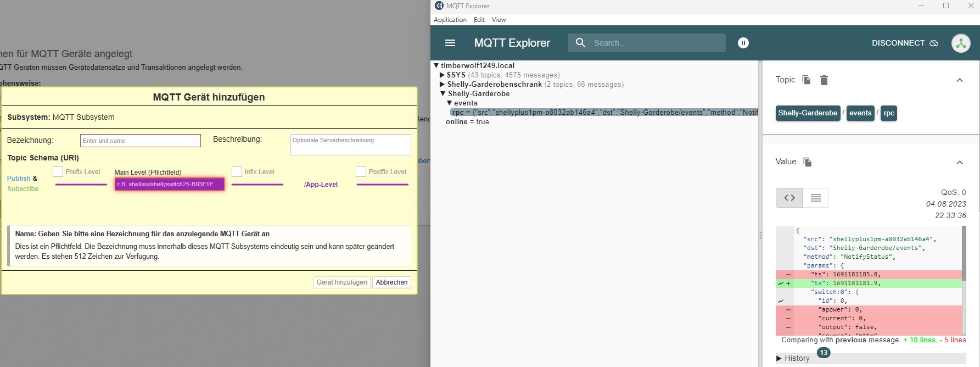
Task: Pause updates with the pause button
Action: pos(743,43)
